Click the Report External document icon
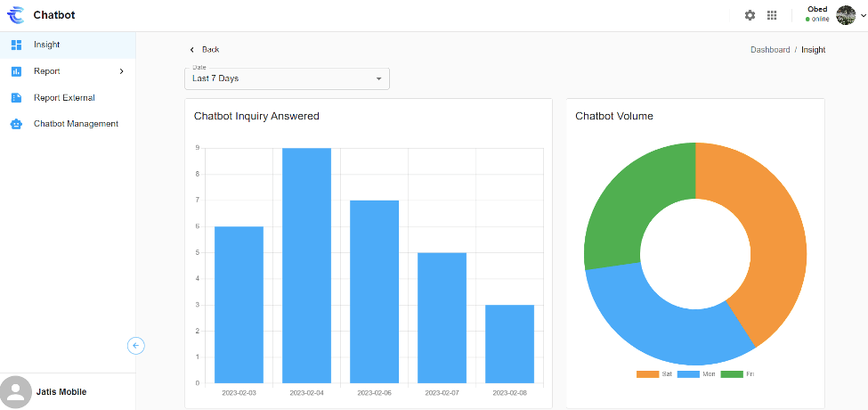 (16, 98)
